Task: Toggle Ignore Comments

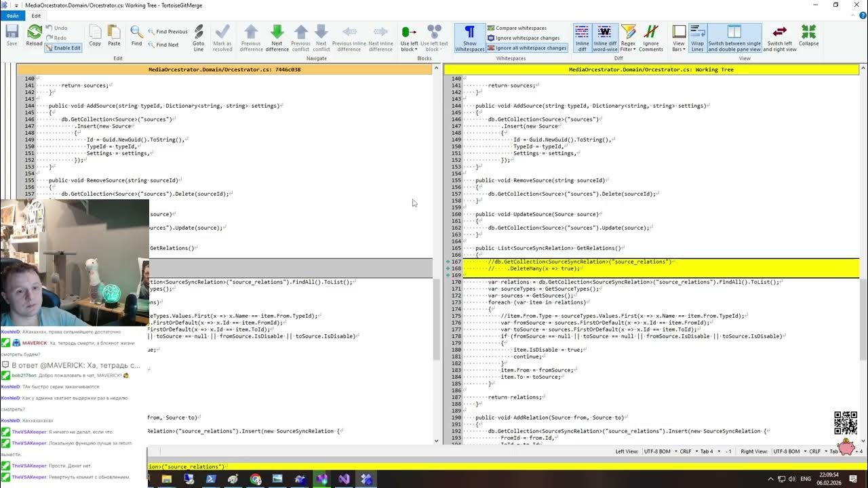Action: [651, 38]
